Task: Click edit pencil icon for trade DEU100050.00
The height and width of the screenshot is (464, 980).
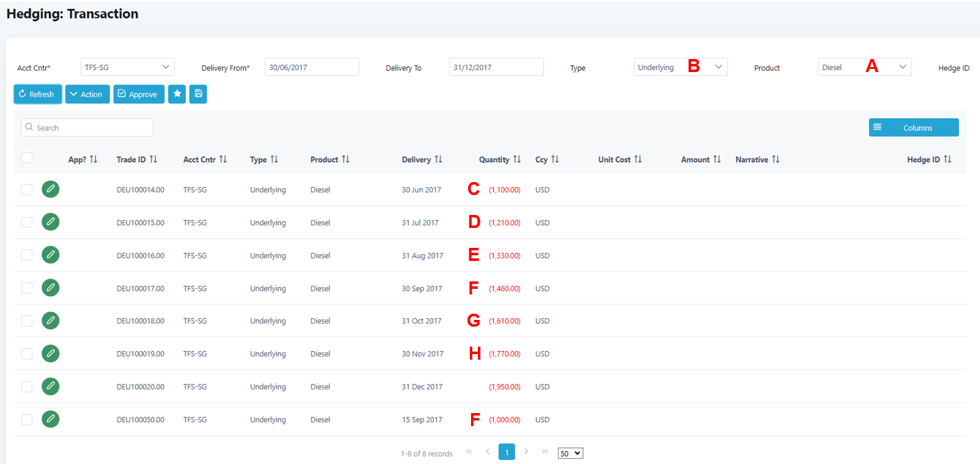Action: coord(50,419)
